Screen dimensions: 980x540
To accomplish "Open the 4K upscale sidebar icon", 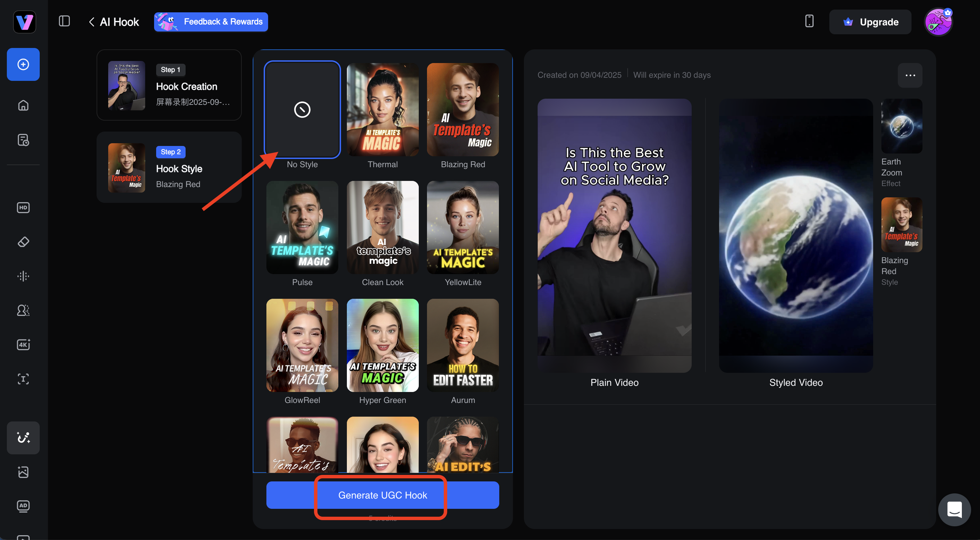I will pos(23,344).
